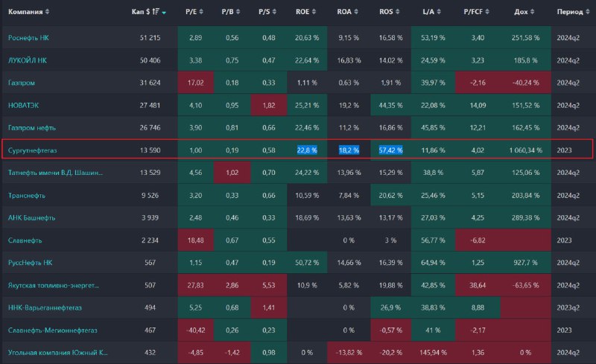The image size is (596, 364).
Task: Open the НОВАТЭК company link
Action: [x=24, y=105]
